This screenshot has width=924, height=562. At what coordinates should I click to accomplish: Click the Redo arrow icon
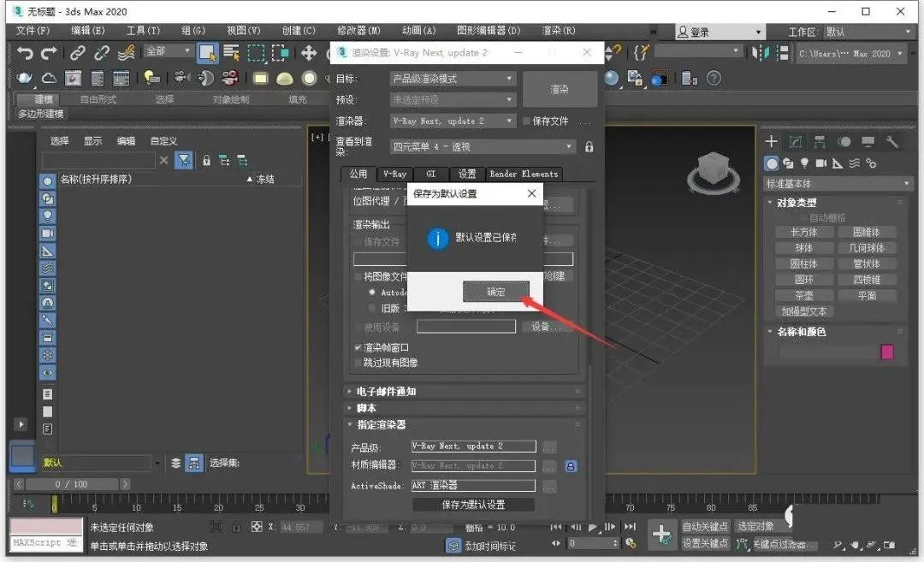point(49,53)
